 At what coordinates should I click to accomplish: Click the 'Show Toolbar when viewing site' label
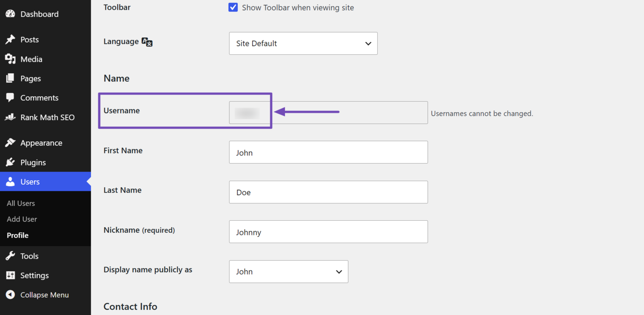[x=298, y=7]
